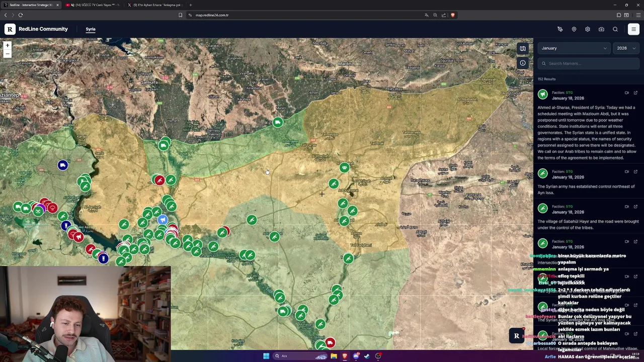The height and width of the screenshot is (362, 644).
Task: Switch to the RedLine Interactive Strategic Map tab
Action: click(31, 5)
